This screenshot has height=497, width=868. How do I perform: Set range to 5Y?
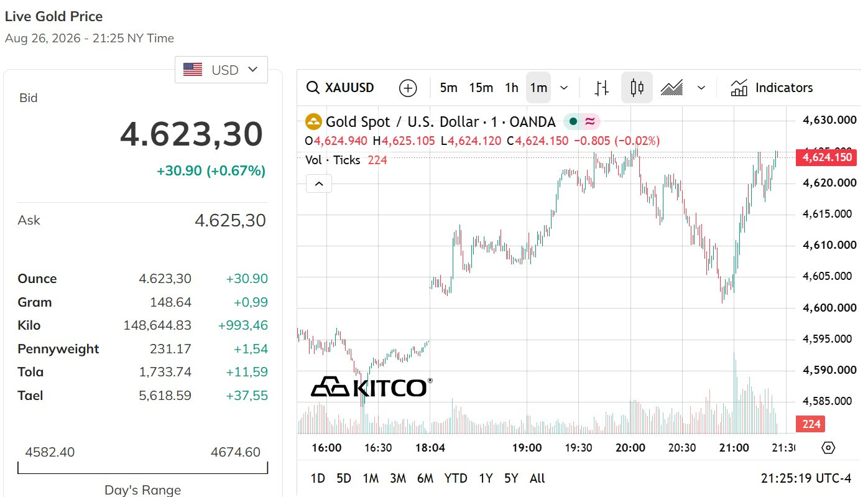pyautogui.click(x=511, y=478)
